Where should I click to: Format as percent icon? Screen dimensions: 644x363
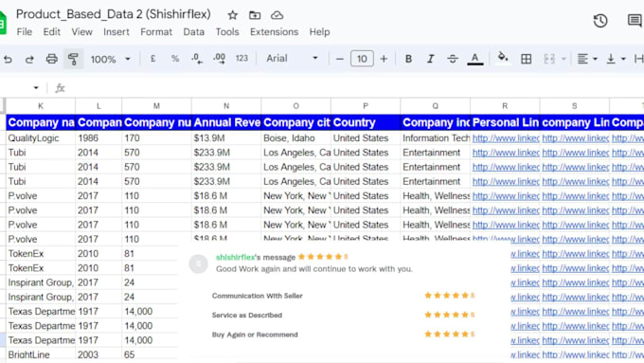tap(175, 59)
